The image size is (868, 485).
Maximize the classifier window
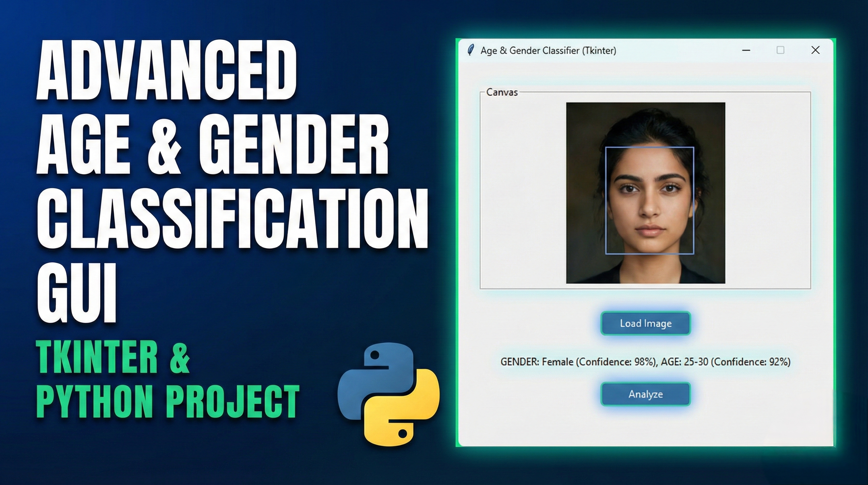point(780,50)
